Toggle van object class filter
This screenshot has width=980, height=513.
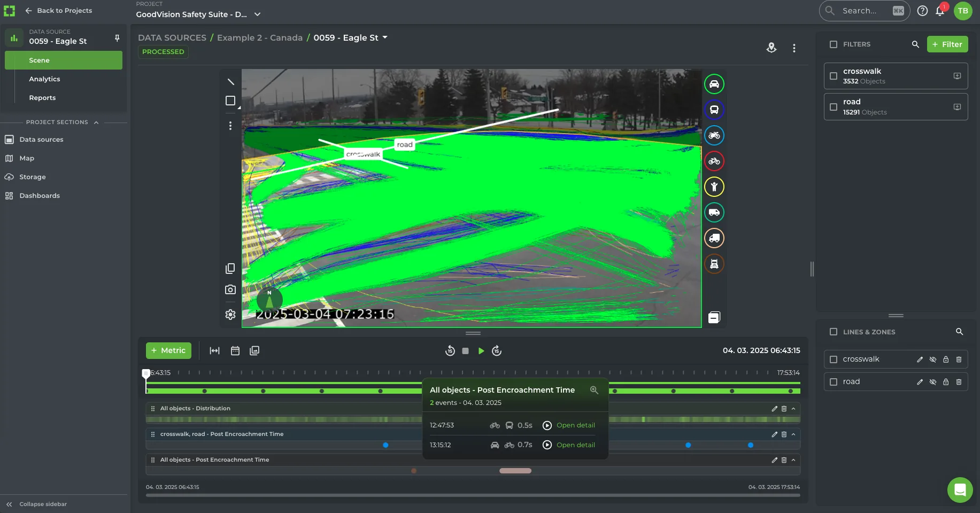click(x=714, y=212)
